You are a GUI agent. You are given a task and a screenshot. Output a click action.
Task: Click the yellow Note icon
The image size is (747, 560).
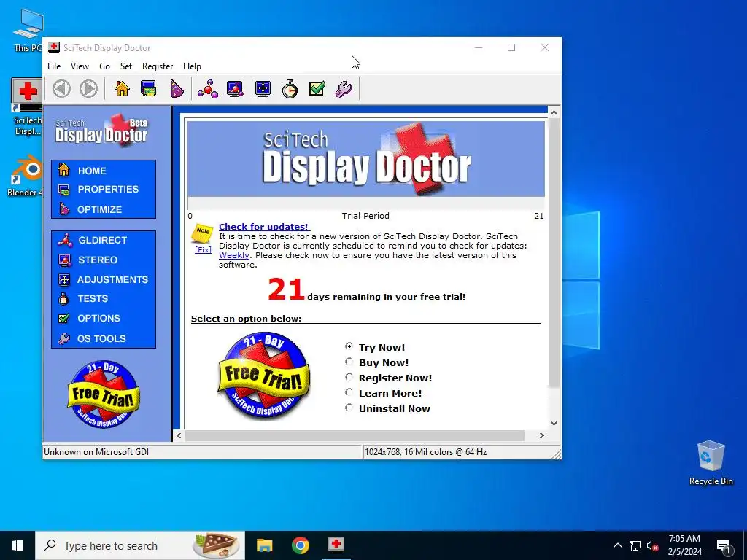point(203,233)
